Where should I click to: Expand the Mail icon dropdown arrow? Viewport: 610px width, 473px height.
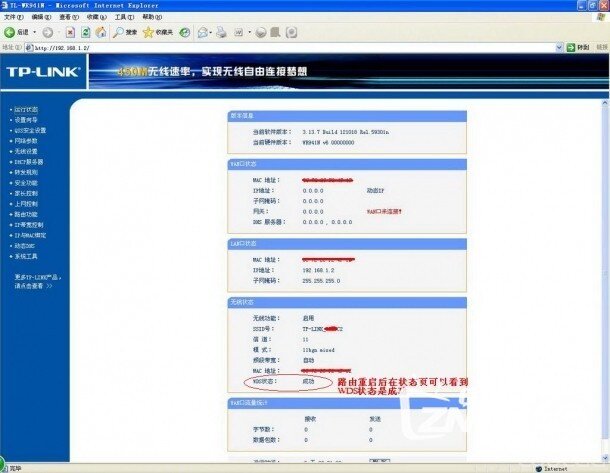click(x=211, y=33)
